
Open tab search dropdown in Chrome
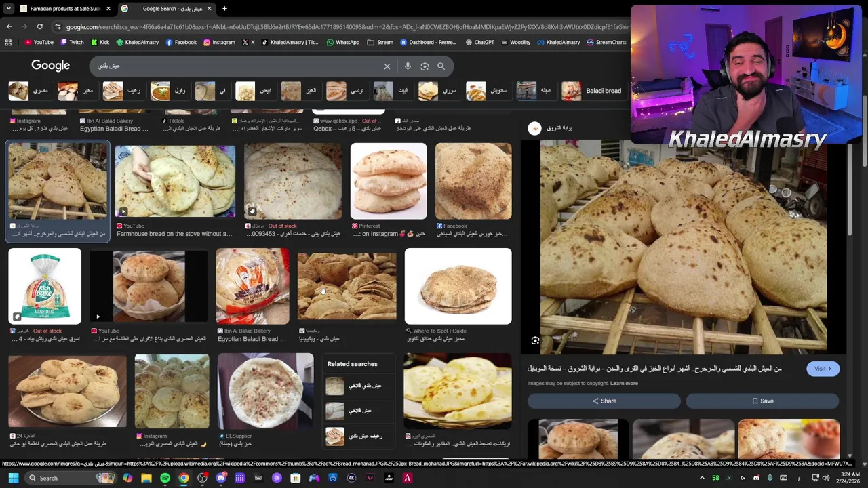coord(8,9)
